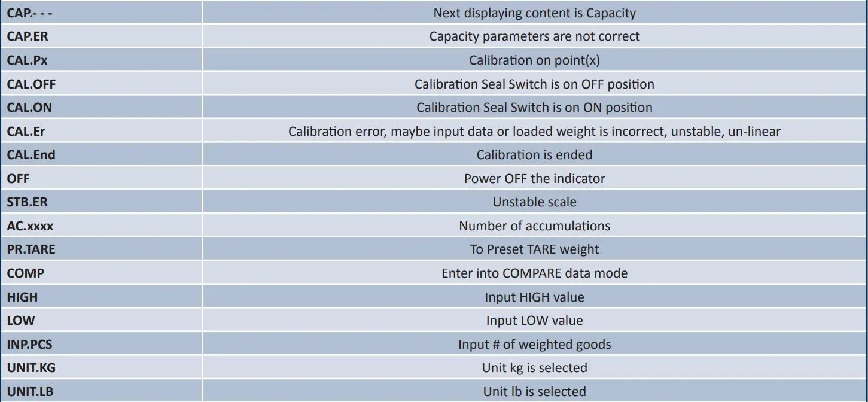
Task: Select the COMP code label
Action: (x=25, y=273)
